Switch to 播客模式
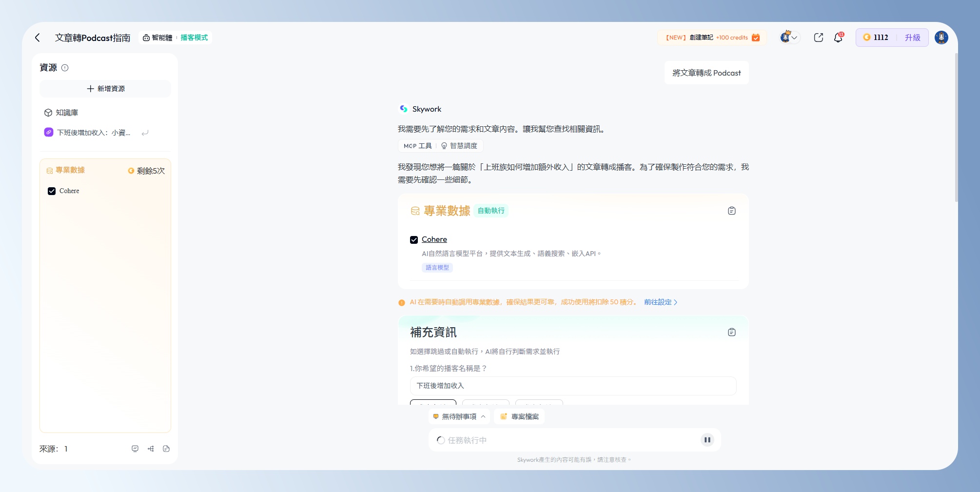The image size is (980, 492). 194,38
